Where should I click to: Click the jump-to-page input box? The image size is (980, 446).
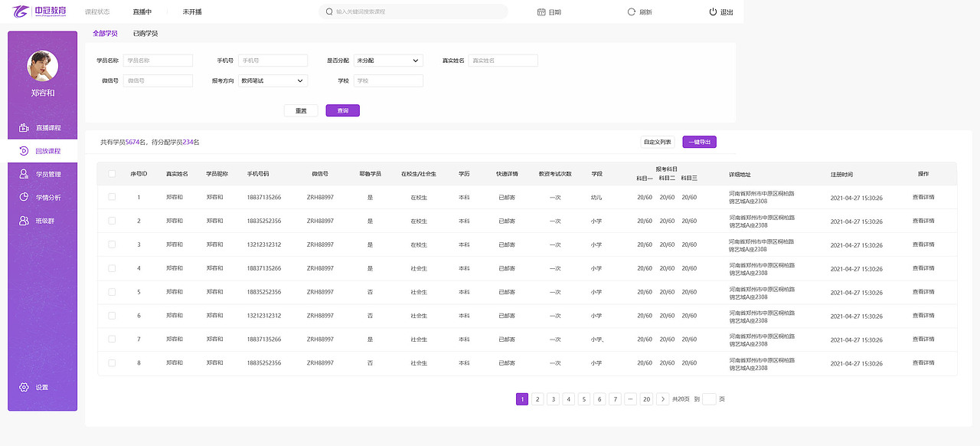click(x=709, y=399)
